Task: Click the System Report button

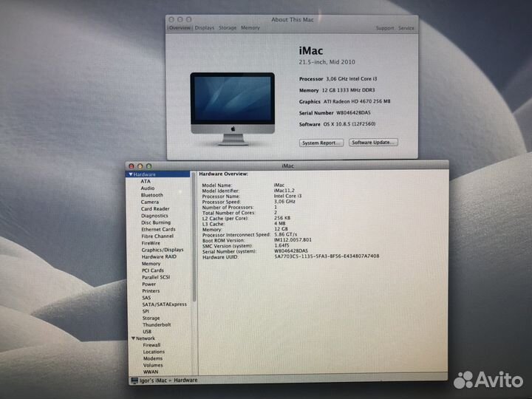Action: (321, 143)
